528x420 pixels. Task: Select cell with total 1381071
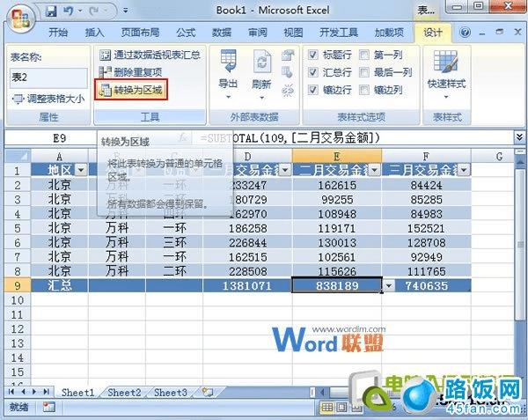click(x=247, y=285)
